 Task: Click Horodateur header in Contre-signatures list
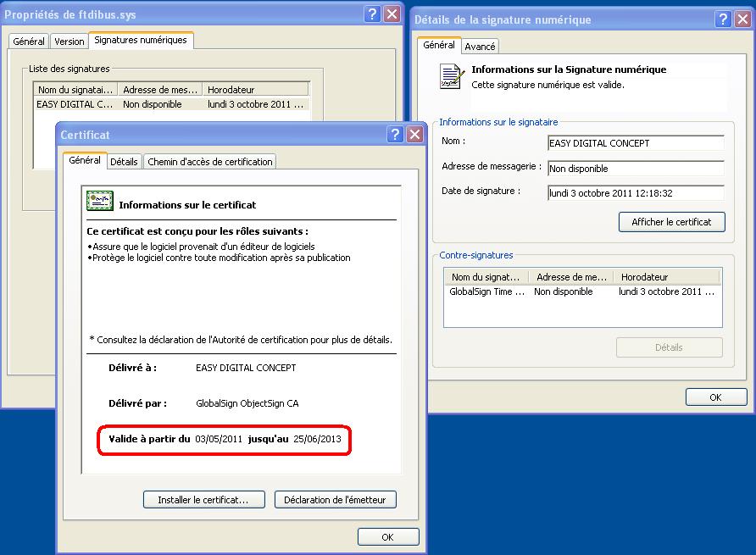666,277
